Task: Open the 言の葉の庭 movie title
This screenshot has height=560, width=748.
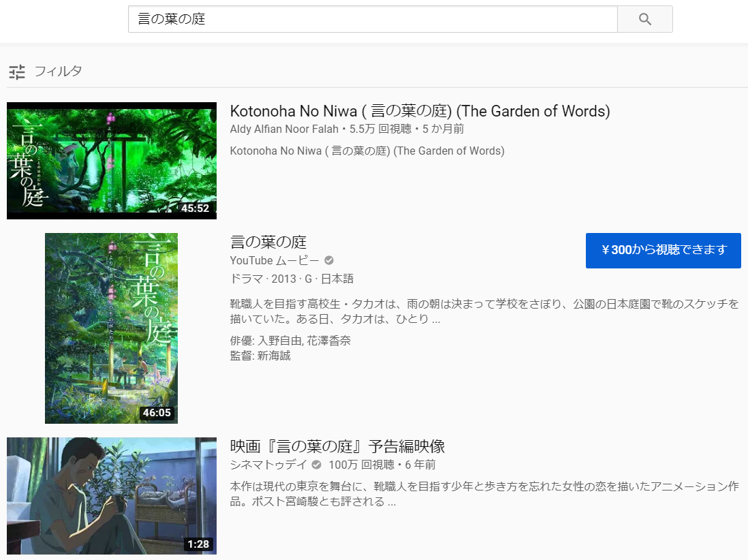Action: click(x=268, y=242)
